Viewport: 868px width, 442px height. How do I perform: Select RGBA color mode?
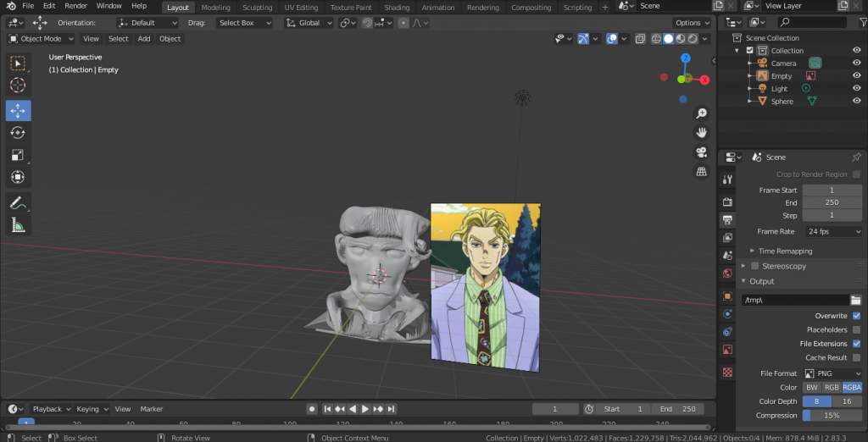tap(852, 387)
